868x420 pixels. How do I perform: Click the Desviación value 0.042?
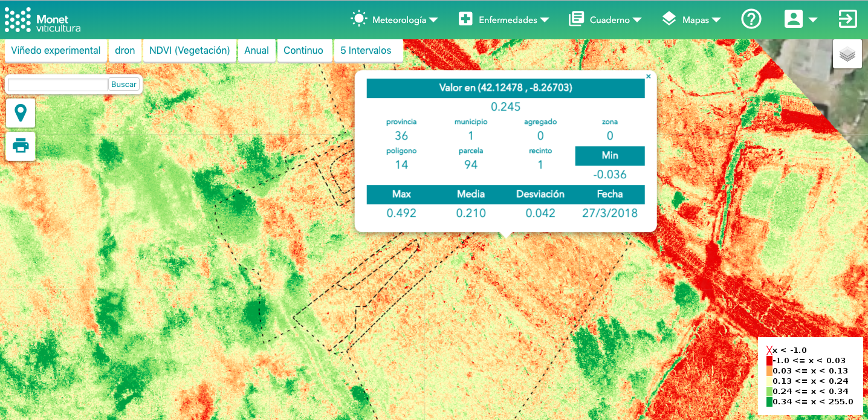(540, 213)
